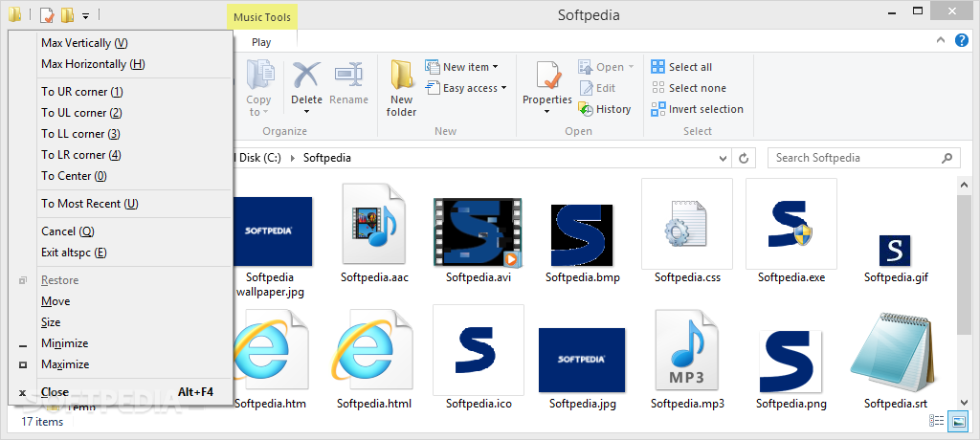Viewport: 980px width, 440px height.
Task: Click the Delete X icon
Action: point(306,75)
